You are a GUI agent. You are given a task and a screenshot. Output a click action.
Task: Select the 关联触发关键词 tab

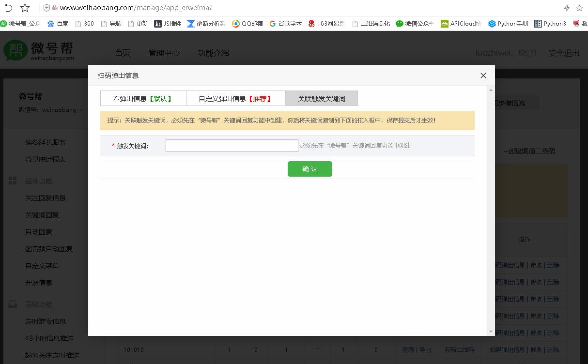point(322,99)
